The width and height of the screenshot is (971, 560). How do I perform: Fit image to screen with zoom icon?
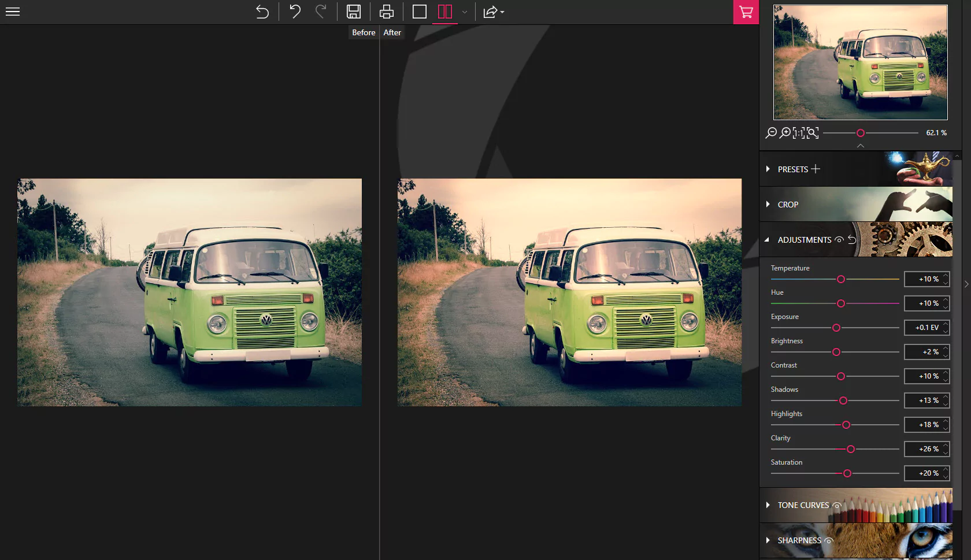coord(812,133)
